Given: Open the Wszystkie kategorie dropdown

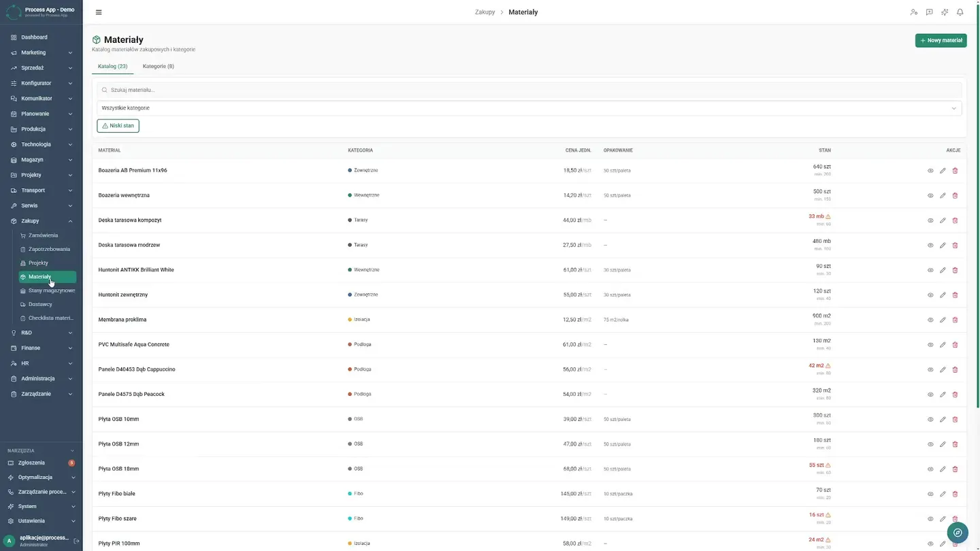Looking at the screenshot, I should pyautogui.click(x=529, y=108).
